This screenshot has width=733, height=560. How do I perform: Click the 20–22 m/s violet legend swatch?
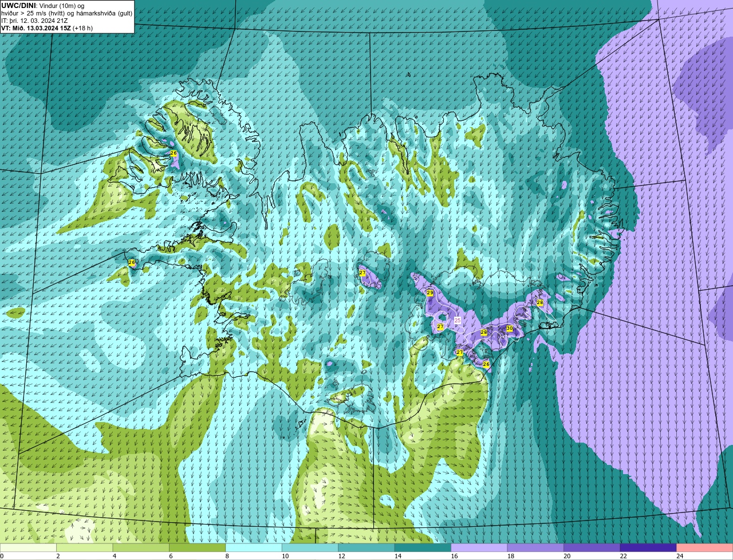592,548
